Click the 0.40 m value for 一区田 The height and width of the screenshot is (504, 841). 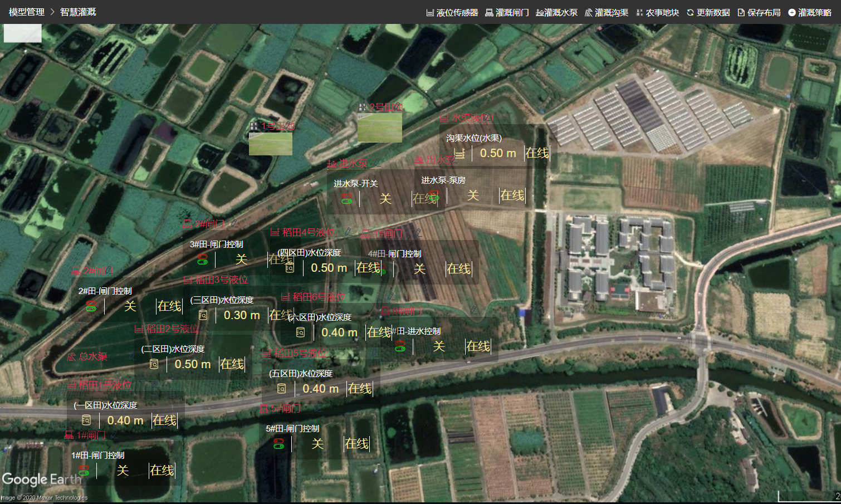[125, 420]
